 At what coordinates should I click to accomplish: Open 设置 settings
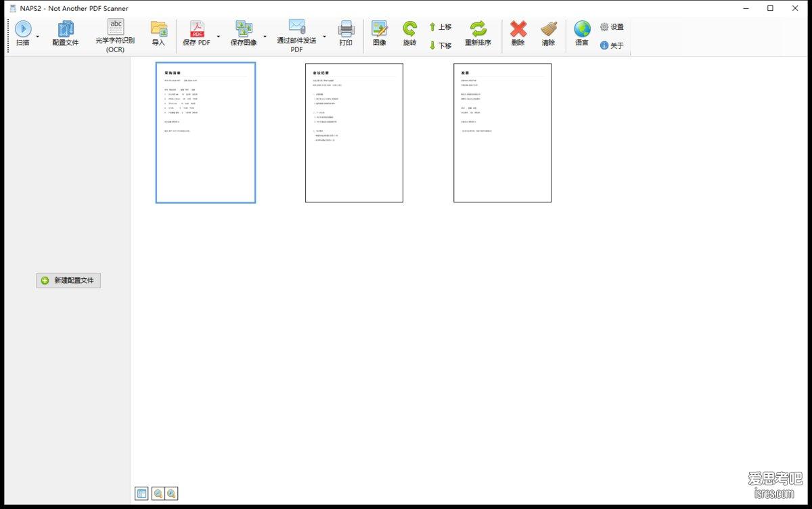tap(612, 27)
